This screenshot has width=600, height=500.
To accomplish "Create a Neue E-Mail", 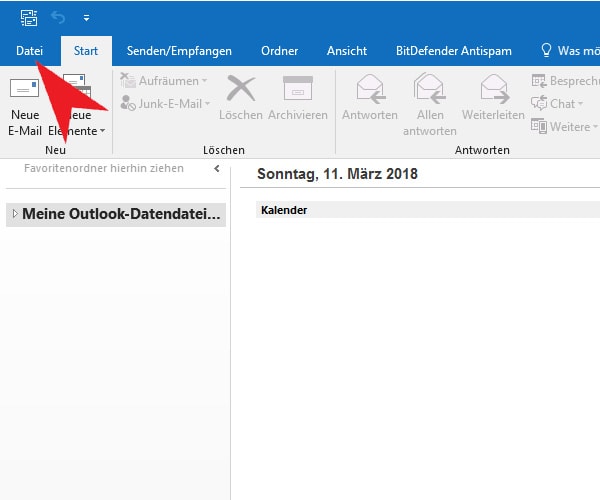I will tap(25, 105).
